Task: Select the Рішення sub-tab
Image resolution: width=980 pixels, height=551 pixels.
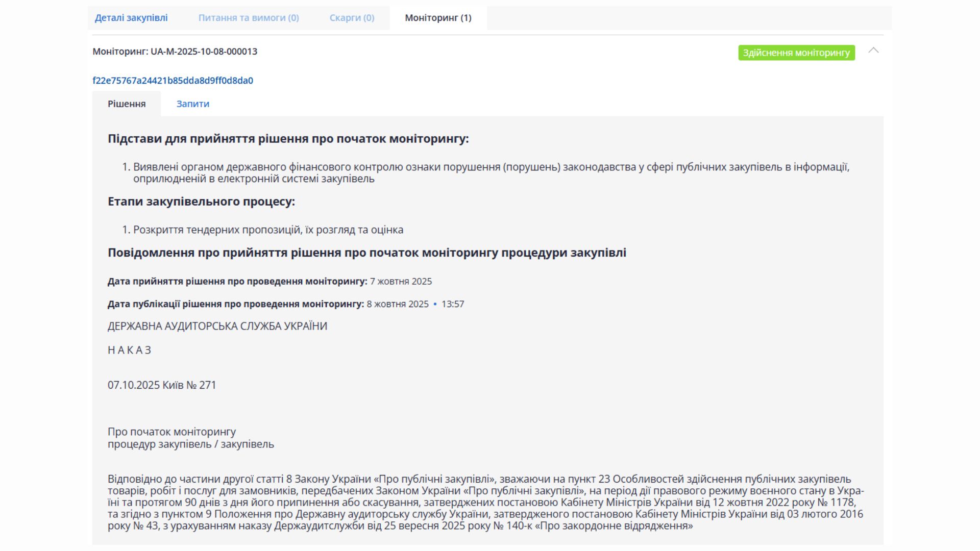Action: [127, 104]
